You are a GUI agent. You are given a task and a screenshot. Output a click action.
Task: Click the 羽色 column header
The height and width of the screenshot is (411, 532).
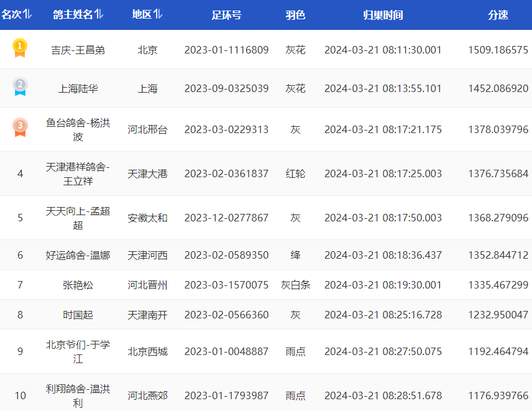tap(295, 15)
